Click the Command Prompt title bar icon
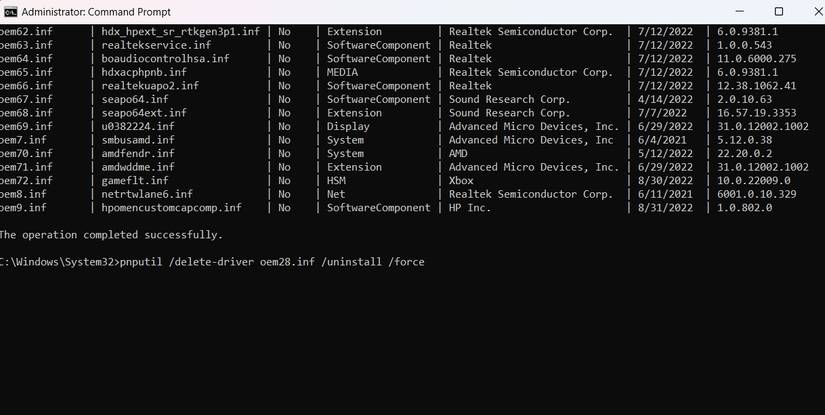 click(x=10, y=12)
